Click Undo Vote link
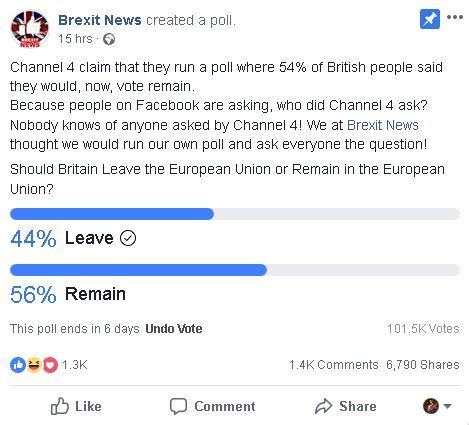This screenshot has height=425, width=469. coord(174,329)
